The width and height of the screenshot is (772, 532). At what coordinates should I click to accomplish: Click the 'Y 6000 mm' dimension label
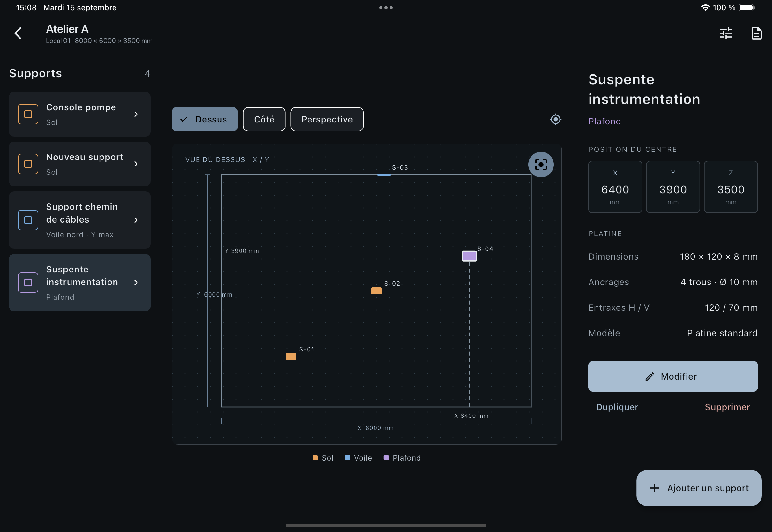click(x=214, y=295)
